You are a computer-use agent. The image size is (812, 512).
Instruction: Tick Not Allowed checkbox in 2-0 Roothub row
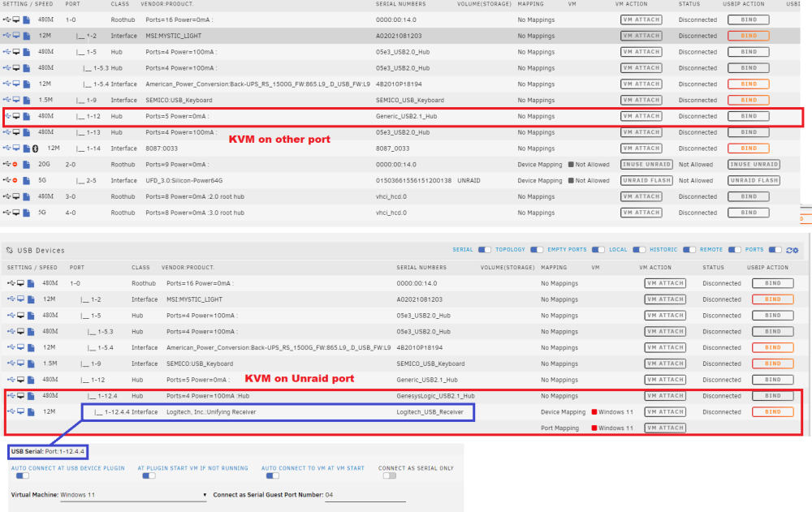(x=571, y=165)
